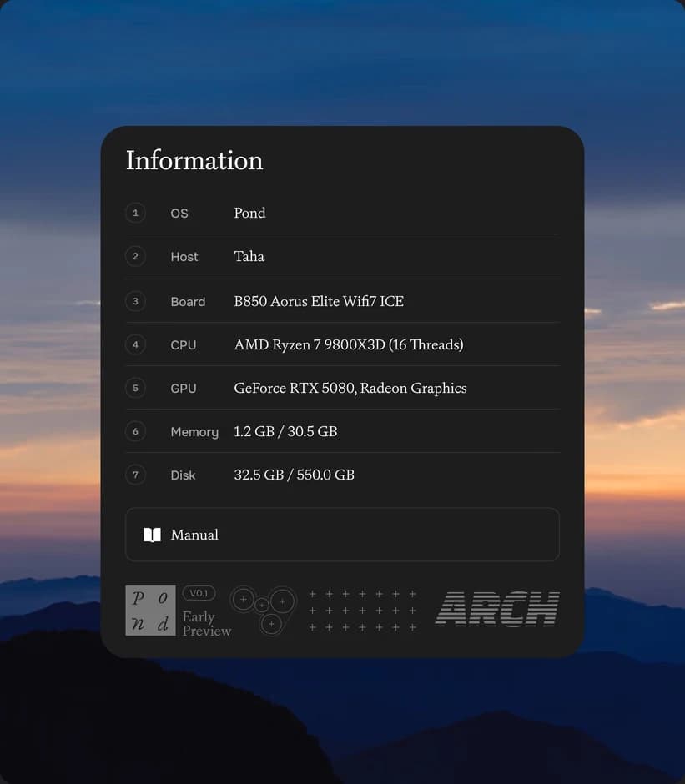The width and height of the screenshot is (685, 784).
Task: Click the ARCH logo
Action: click(497, 609)
